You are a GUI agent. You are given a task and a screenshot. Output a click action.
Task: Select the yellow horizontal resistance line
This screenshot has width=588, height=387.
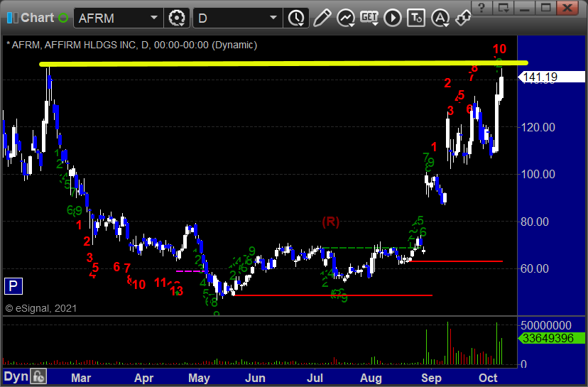[x=283, y=64]
